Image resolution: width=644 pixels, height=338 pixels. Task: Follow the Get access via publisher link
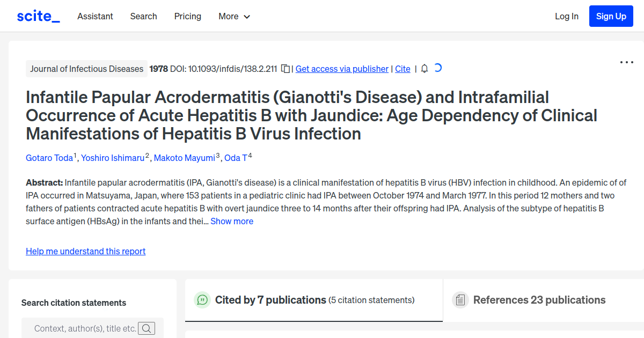[x=341, y=69]
